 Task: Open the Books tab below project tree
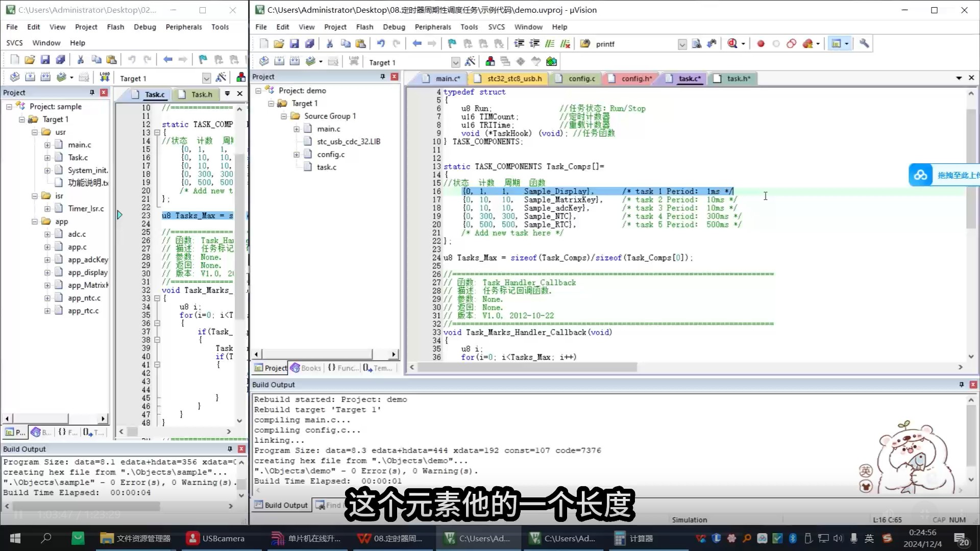(x=306, y=368)
